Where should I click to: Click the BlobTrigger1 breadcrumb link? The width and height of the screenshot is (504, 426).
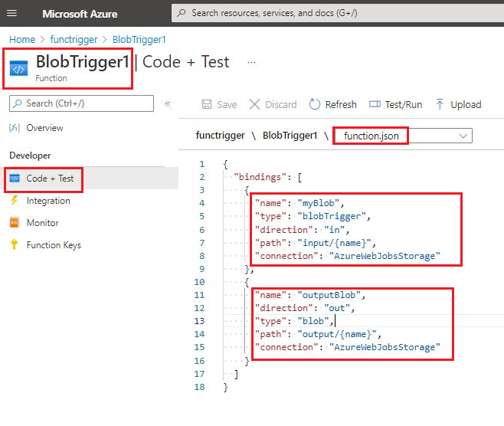click(139, 40)
